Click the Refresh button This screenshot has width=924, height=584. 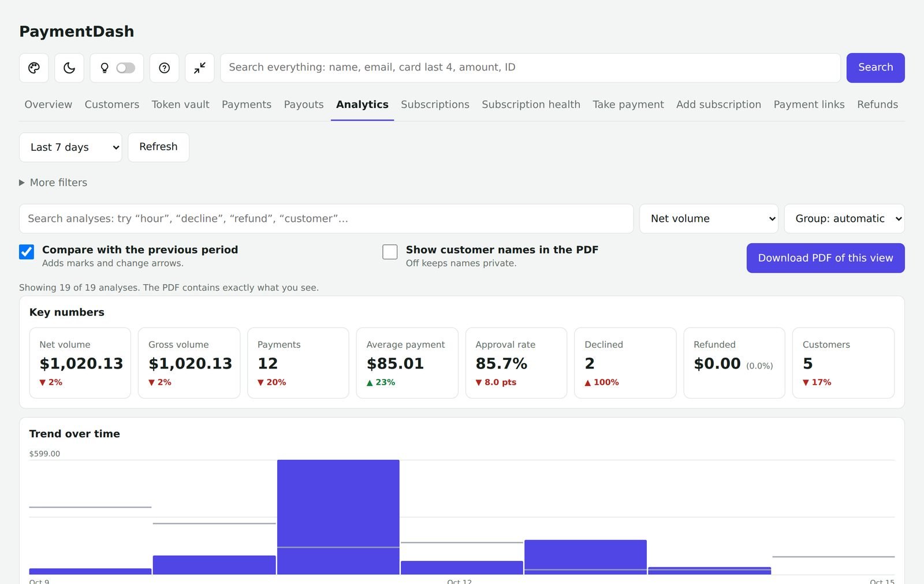coord(158,147)
